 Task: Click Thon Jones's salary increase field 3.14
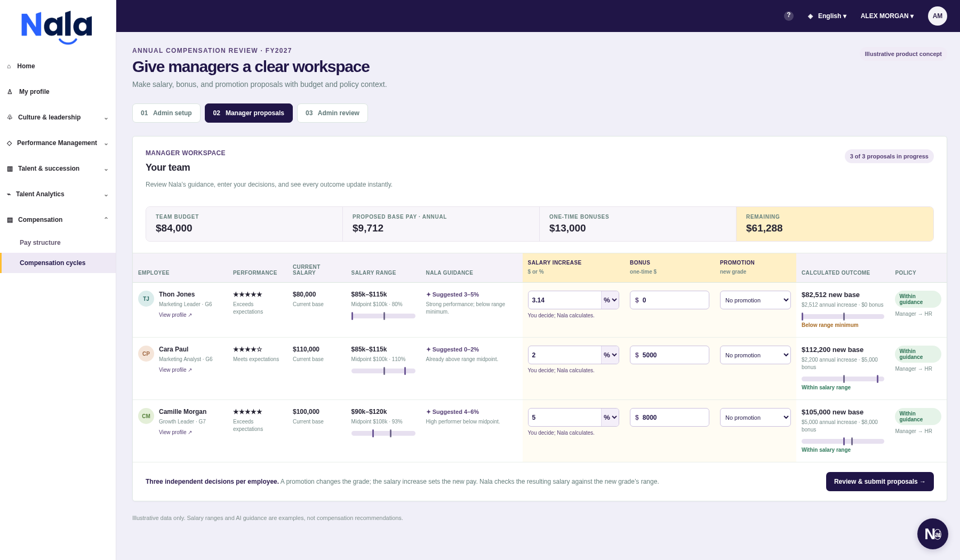tap(565, 300)
